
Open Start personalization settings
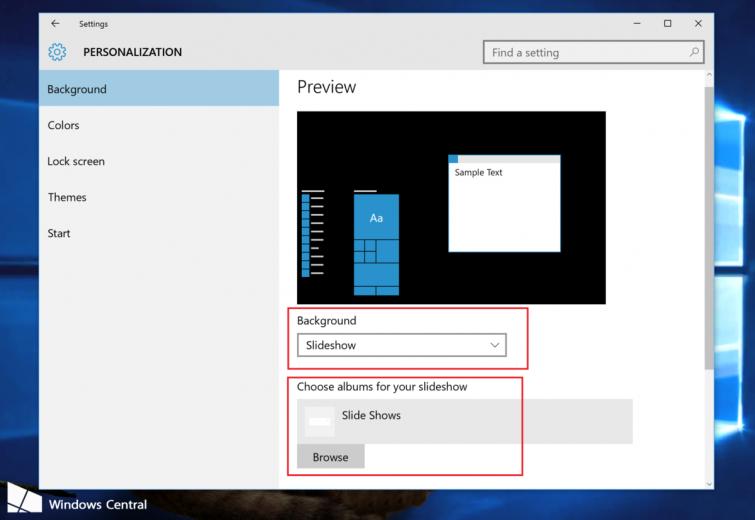click(x=159, y=234)
